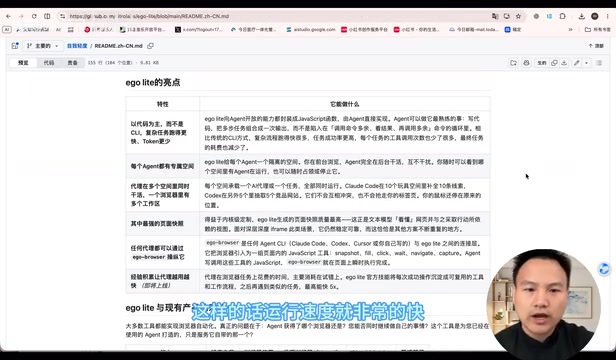
Task: Edit the file with the pencil icon
Action: coord(576,63)
